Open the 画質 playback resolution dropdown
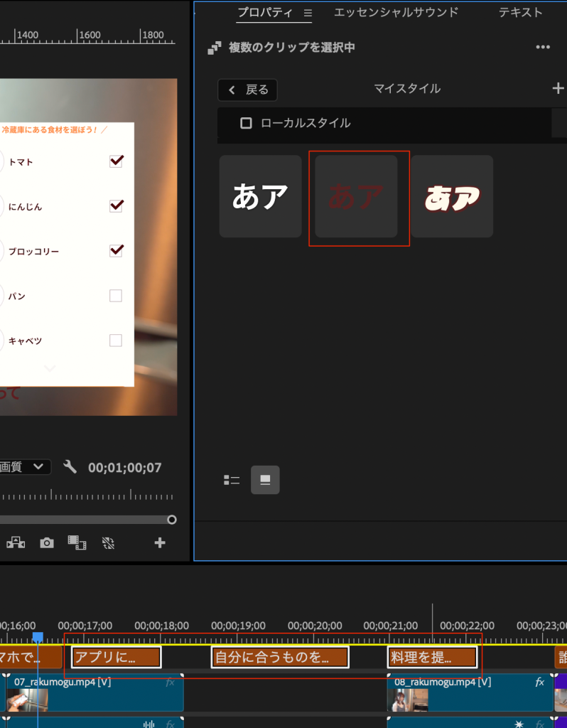The height and width of the screenshot is (728, 567). [x=25, y=467]
